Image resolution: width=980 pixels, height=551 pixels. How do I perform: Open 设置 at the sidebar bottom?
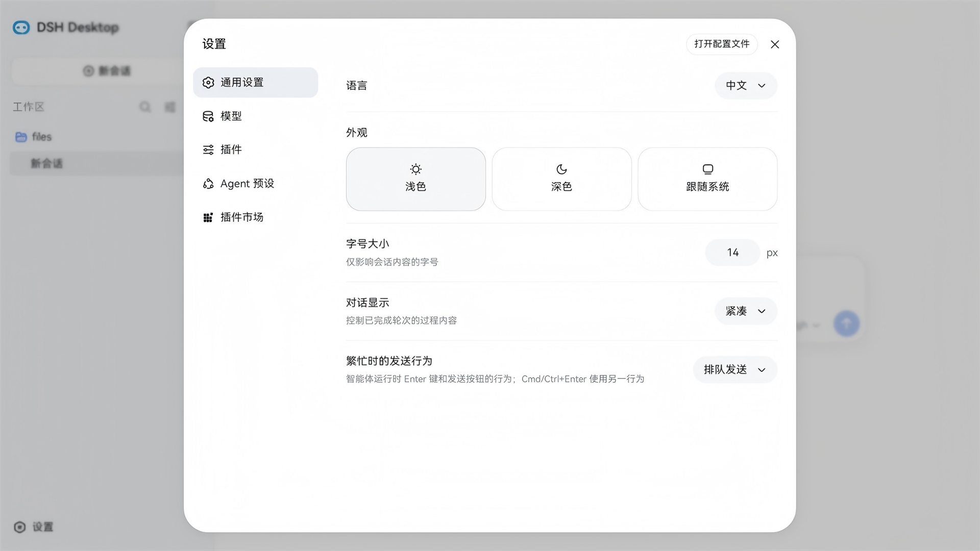point(34,527)
